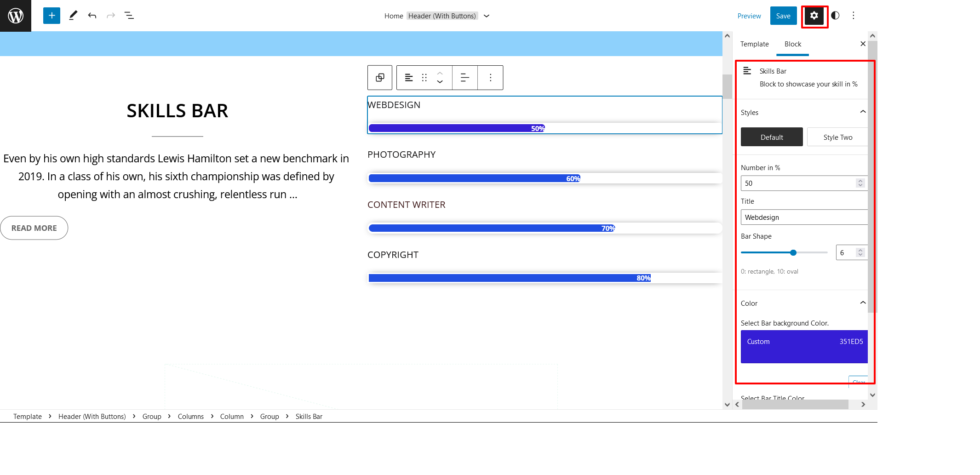
Task: Switch to the Block tab
Action: (792, 44)
